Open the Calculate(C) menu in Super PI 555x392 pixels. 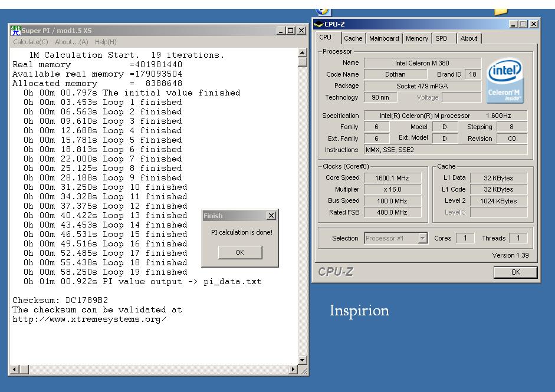pos(31,42)
